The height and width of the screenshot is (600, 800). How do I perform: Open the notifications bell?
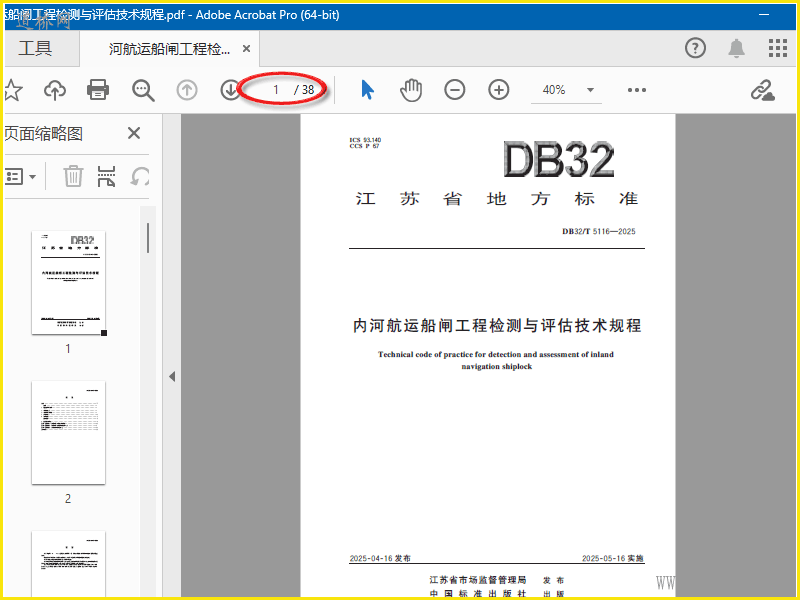[736, 48]
